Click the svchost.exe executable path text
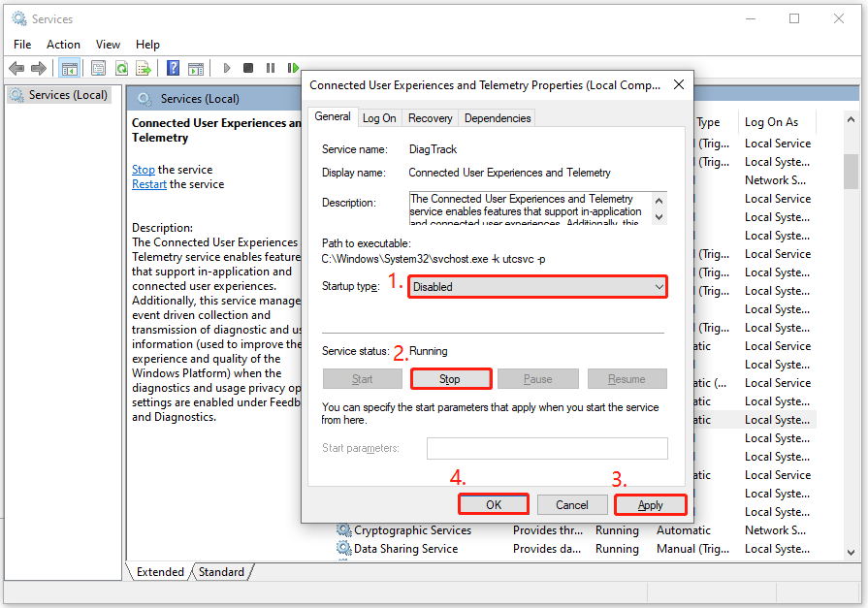This screenshot has width=868, height=608. [434, 259]
